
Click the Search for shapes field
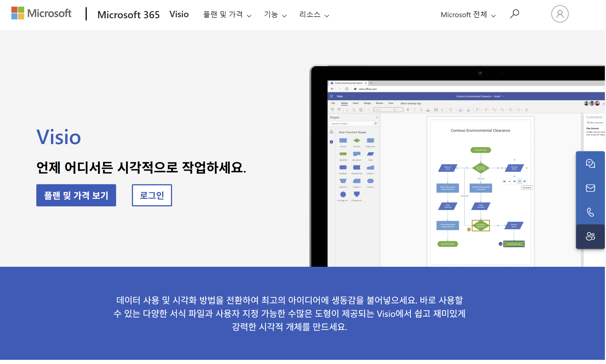351,124
